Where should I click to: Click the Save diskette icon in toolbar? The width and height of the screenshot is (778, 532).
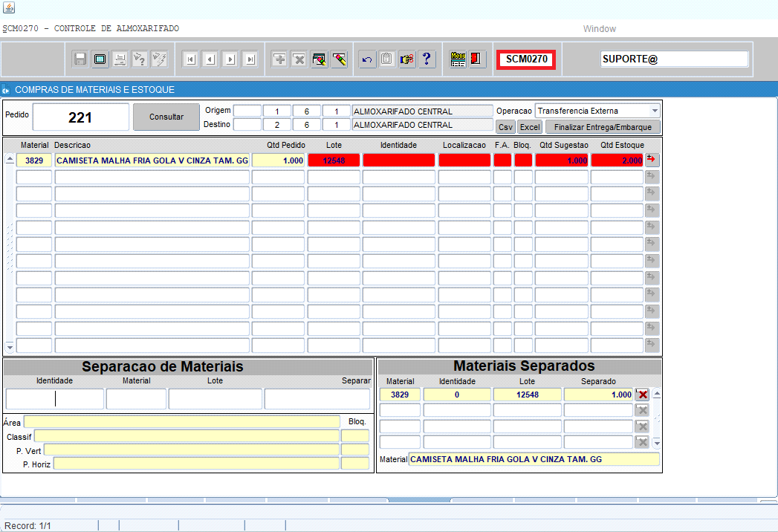80,59
